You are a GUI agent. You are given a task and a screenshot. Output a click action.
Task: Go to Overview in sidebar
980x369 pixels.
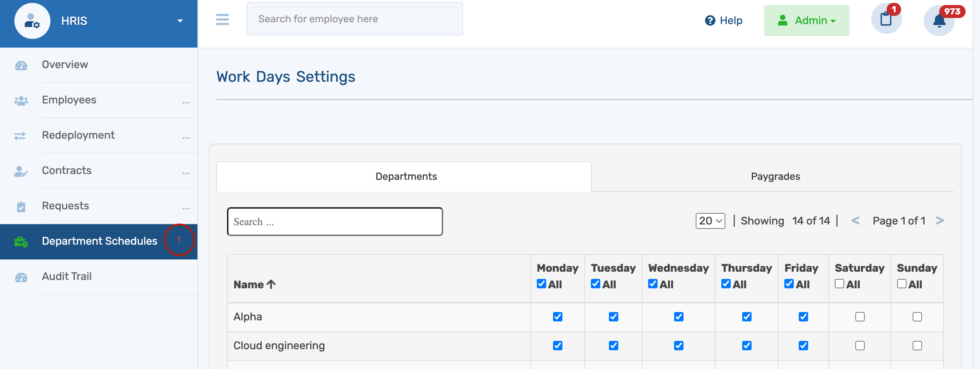[x=65, y=64]
